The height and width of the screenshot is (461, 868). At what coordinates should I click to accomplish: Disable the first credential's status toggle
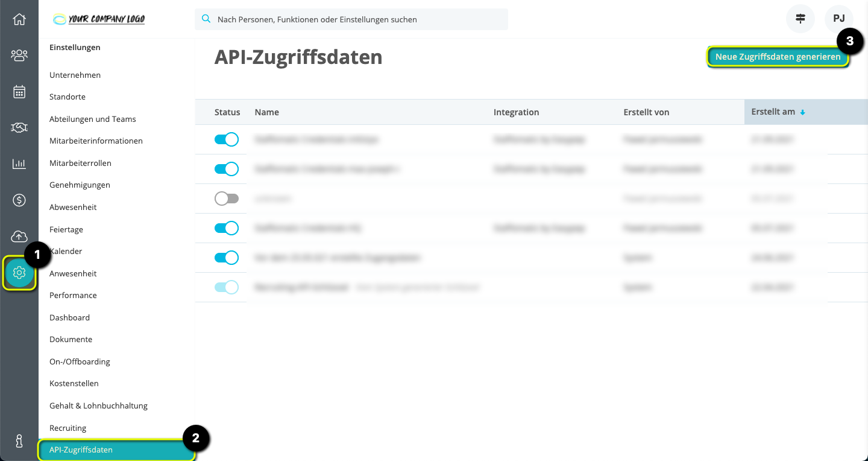[x=227, y=139]
